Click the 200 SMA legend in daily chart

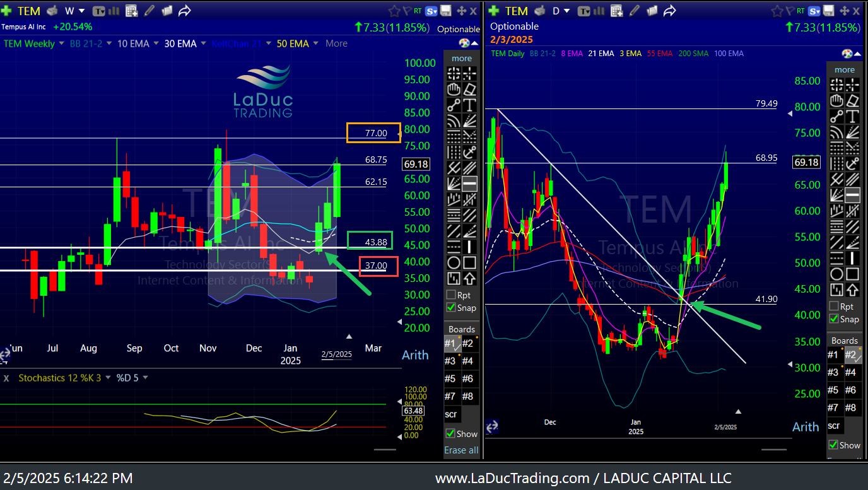(x=693, y=54)
